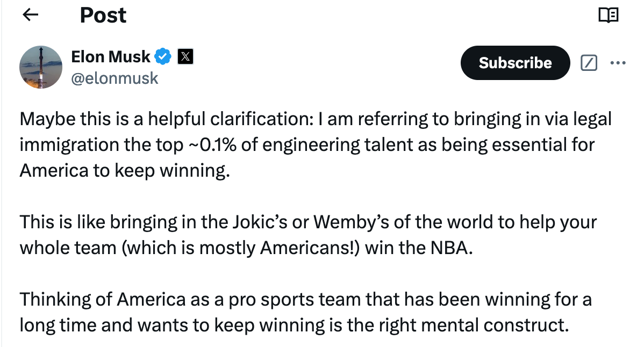The image size is (644, 347).
Task: Click the Post page heading
Action: pyautogui.click(x=103, y=15)
